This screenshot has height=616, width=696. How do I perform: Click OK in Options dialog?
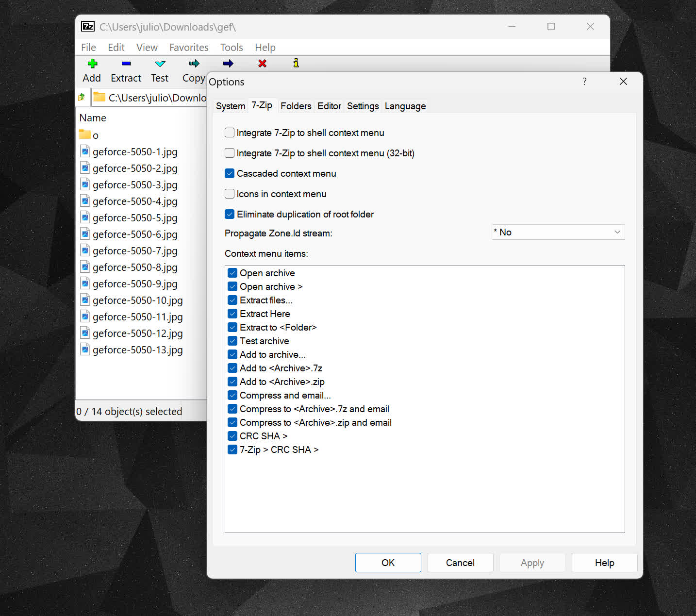click(388, 563)
